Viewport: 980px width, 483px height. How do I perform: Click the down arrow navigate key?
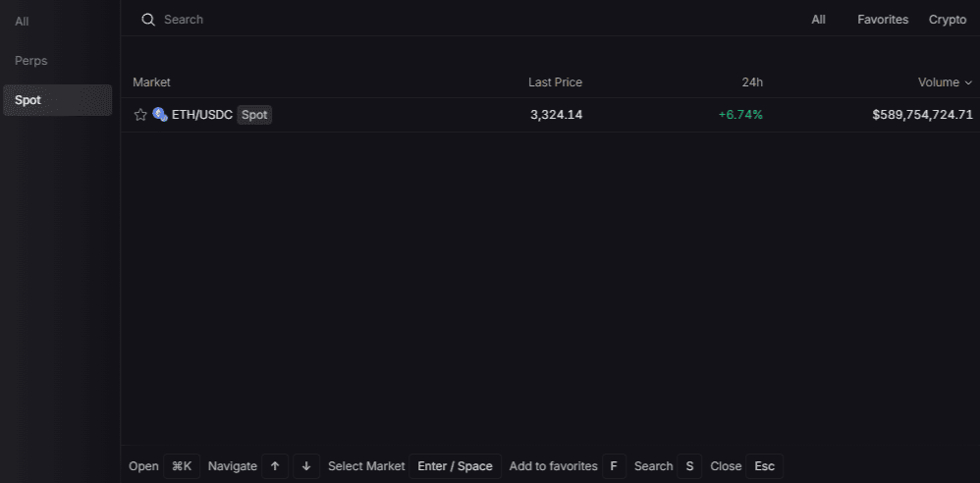[306, 466]
